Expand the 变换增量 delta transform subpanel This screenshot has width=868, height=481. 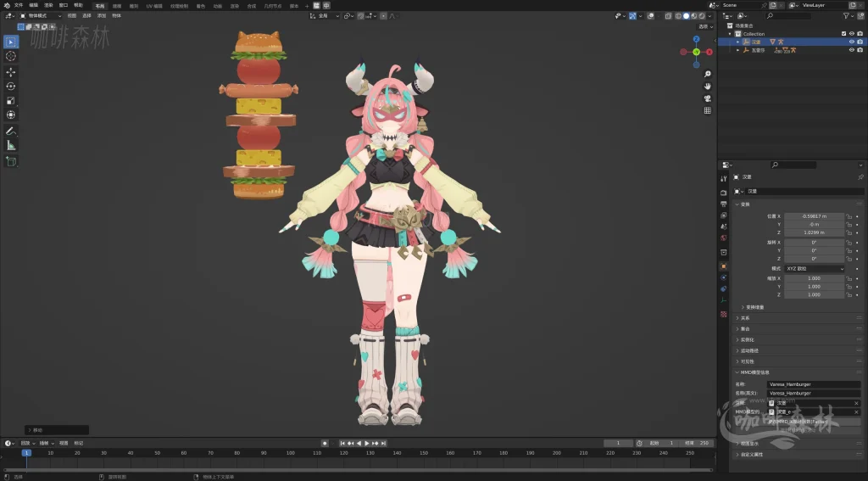tap(753, 308)
